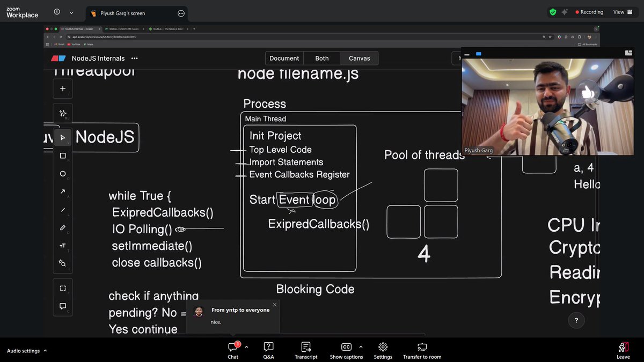Click the browser back arrow

tap(47, 37)
